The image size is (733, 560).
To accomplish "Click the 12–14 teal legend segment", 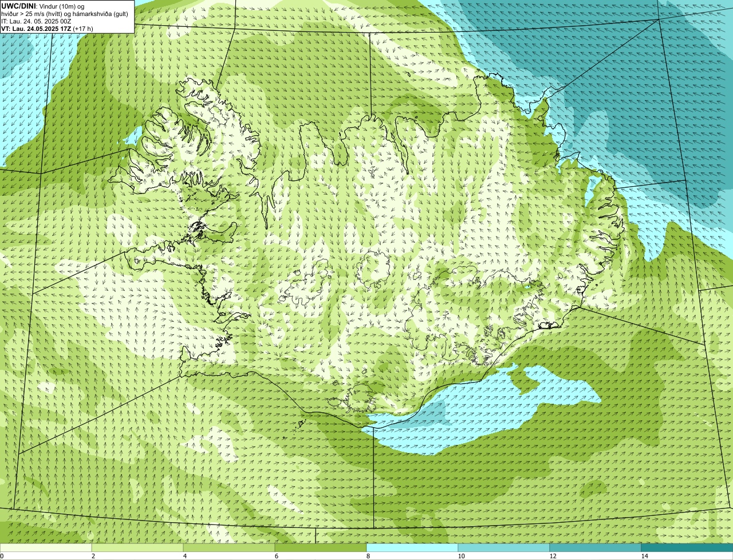I will tap(596, 547).
